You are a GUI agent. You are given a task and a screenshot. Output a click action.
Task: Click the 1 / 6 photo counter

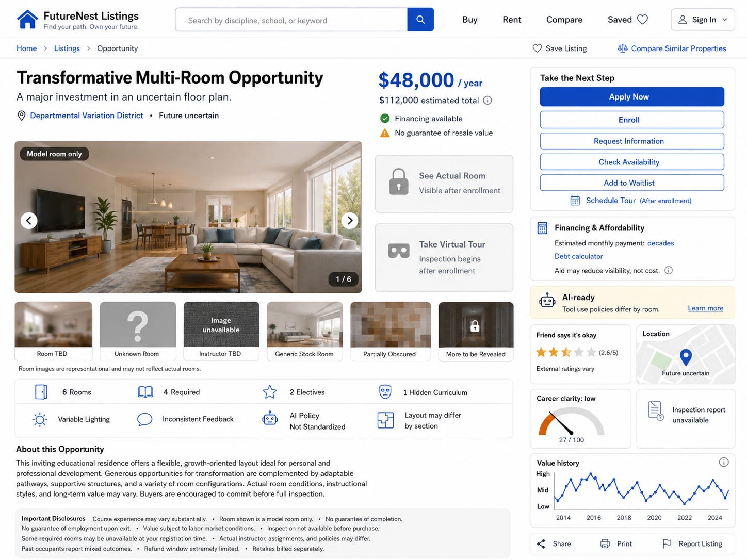click(x=344, y=279)
